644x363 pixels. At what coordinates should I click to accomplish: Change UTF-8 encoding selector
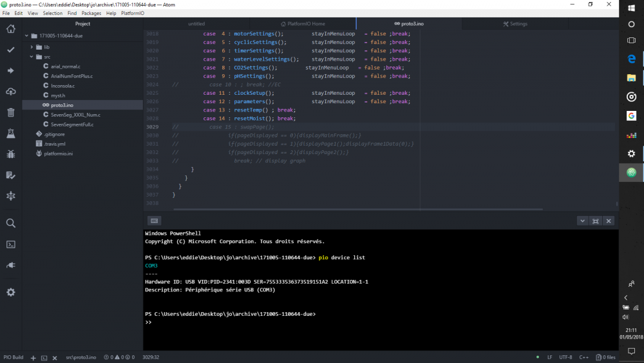565,357
